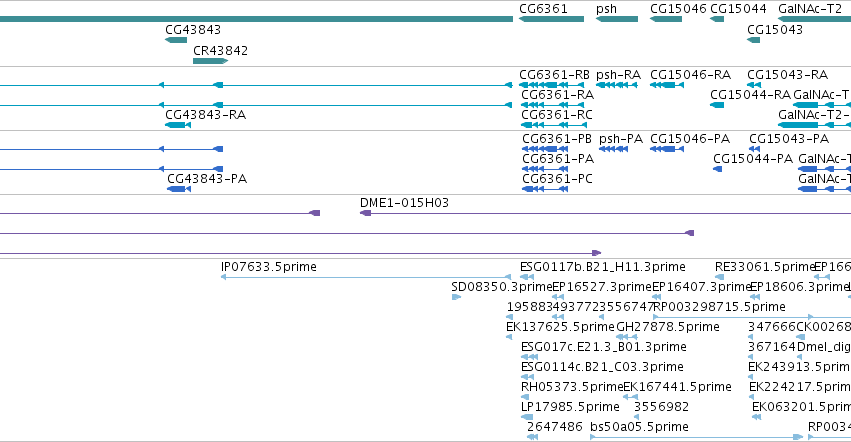851x442 pixels.
Task: Select protein CG15046-PA
Action: pyautogui.click(x=690, y=139)
